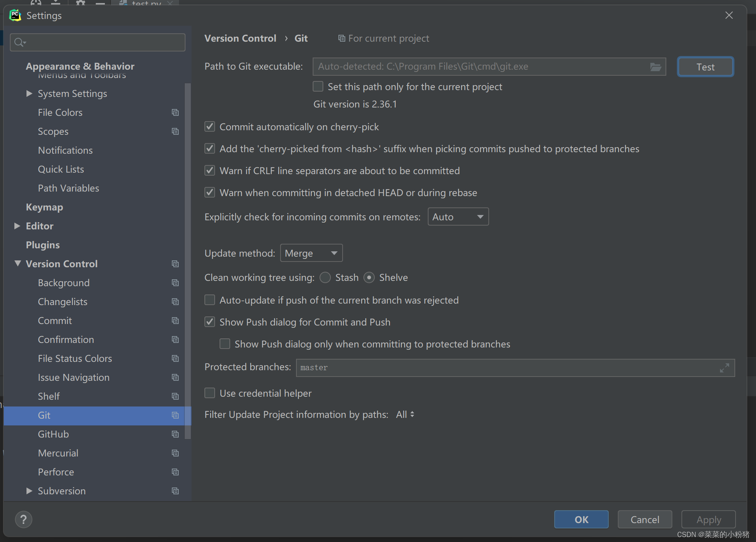756x542 pixels.
Task: Click project-level icon beside Version Control
Action: pos(175,264)
